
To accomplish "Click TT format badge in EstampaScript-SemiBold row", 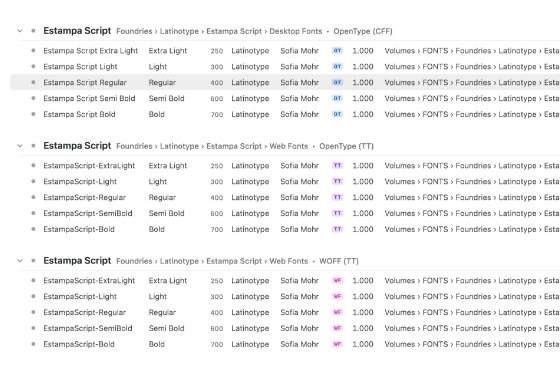I will [337, 213].
